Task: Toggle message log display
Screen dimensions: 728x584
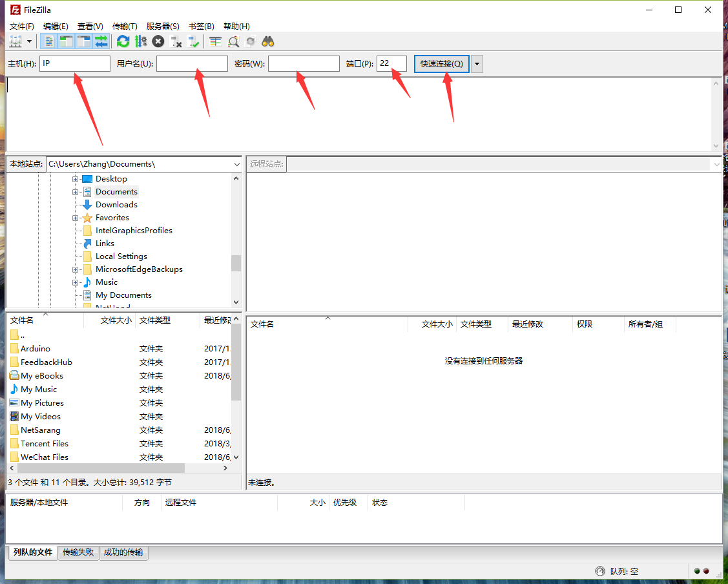Action: click(48, 41)
